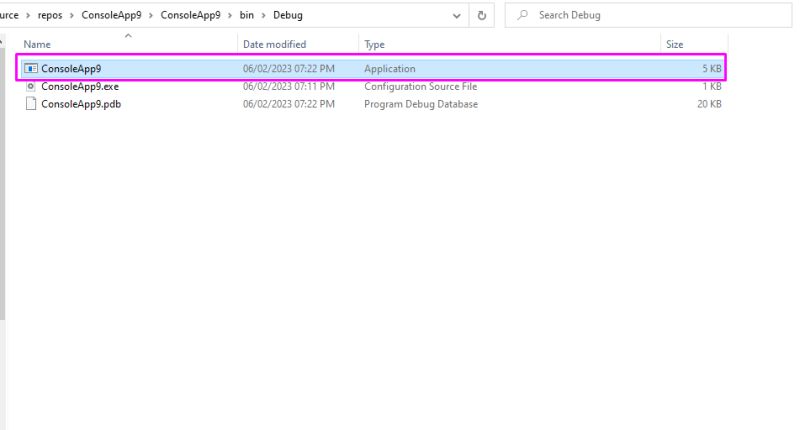Image resolution: width=800 pixels, height=430 pixels.
Task: Go to the bin breadcrumb folder
Action: (x=246, y=15)
